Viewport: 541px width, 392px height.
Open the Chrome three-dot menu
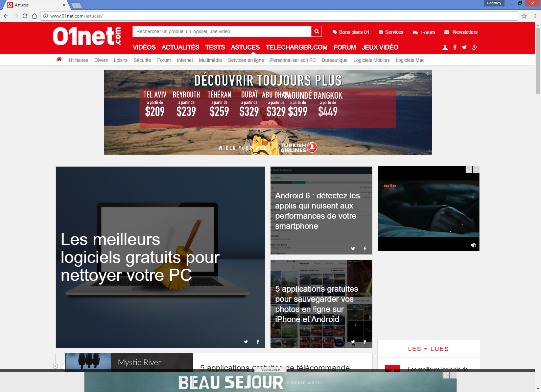[535, 16]
